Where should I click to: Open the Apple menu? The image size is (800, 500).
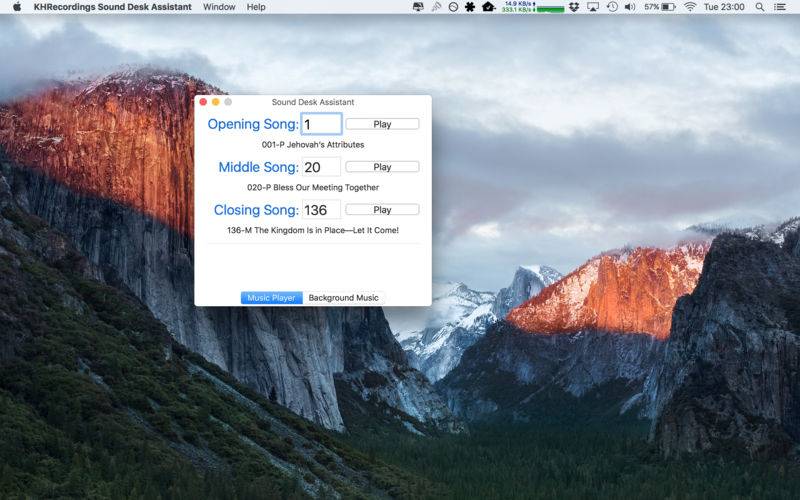click(x=16, y=7)
